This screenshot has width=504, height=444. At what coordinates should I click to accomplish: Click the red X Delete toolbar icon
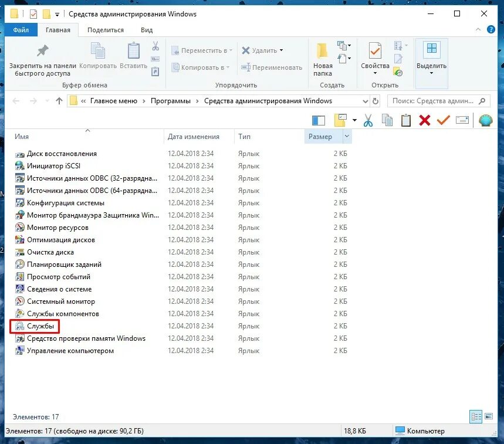(x=425, y=120)
